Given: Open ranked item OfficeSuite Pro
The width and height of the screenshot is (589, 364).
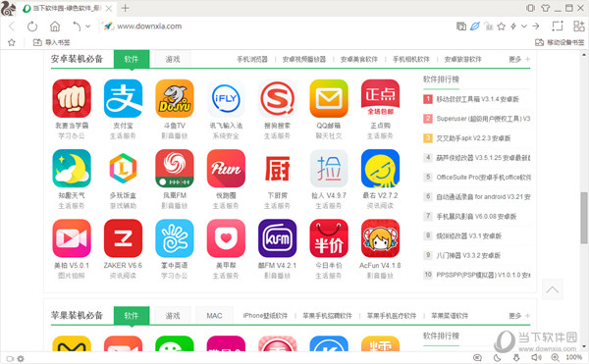Looking at the screenshot, I should [x=483, y=178].
